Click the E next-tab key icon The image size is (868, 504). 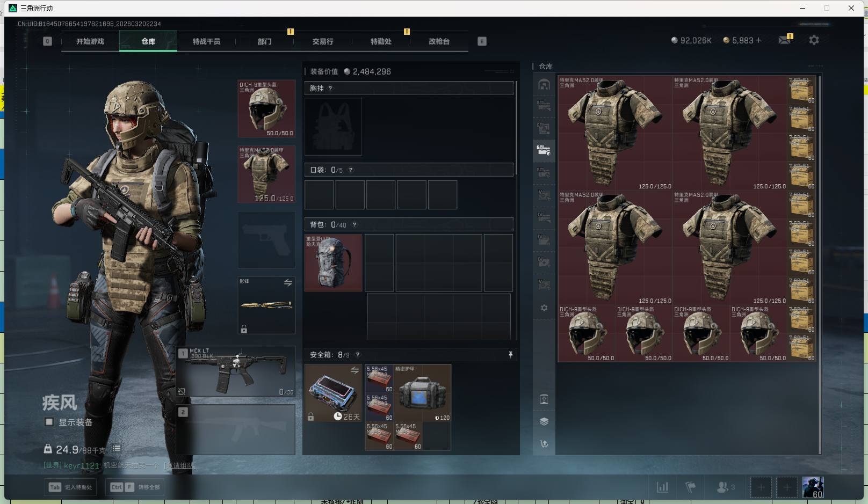[x=482, y=41]
